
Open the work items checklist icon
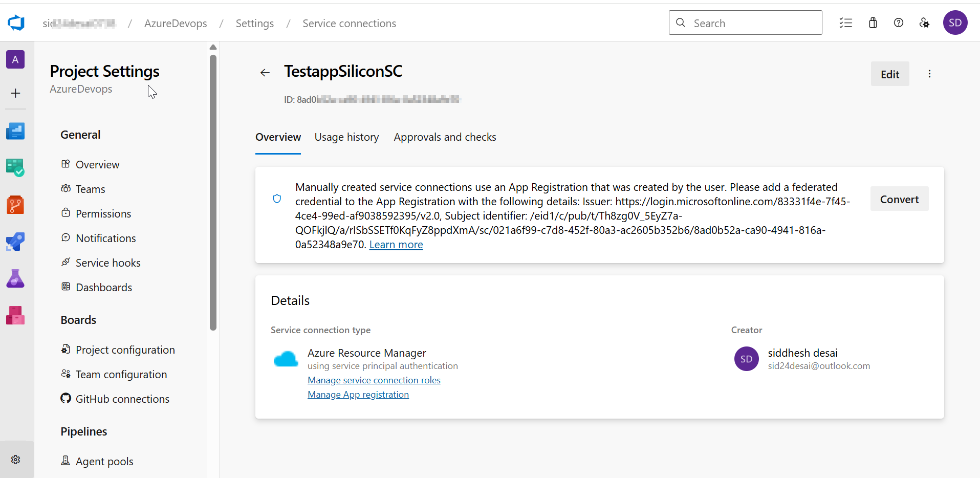[846, 23]
